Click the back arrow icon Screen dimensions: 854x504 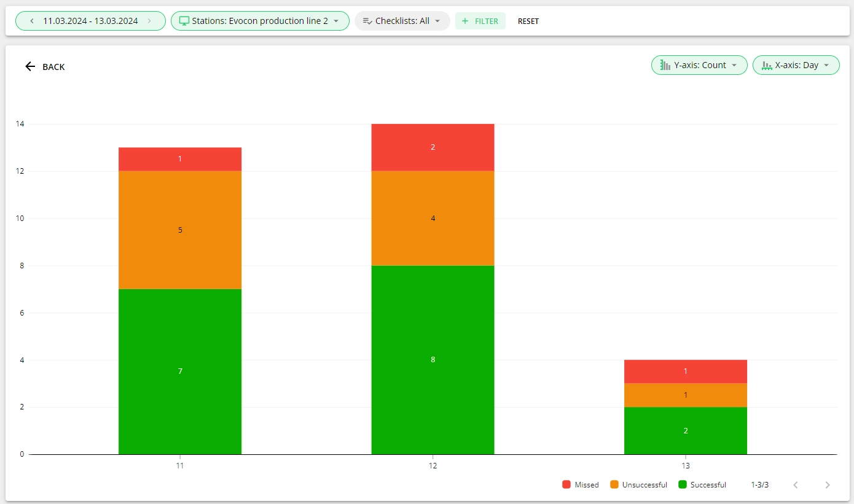click(x=30, y=66)
